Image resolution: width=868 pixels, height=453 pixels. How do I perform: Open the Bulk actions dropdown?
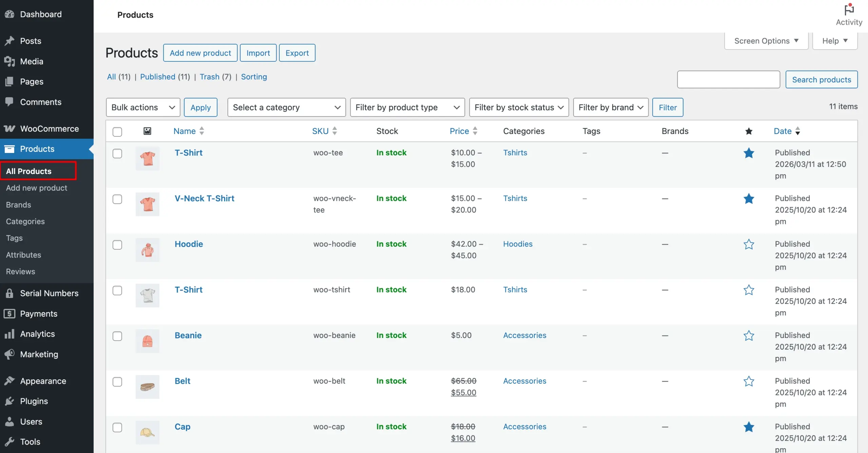pos(143,107)
